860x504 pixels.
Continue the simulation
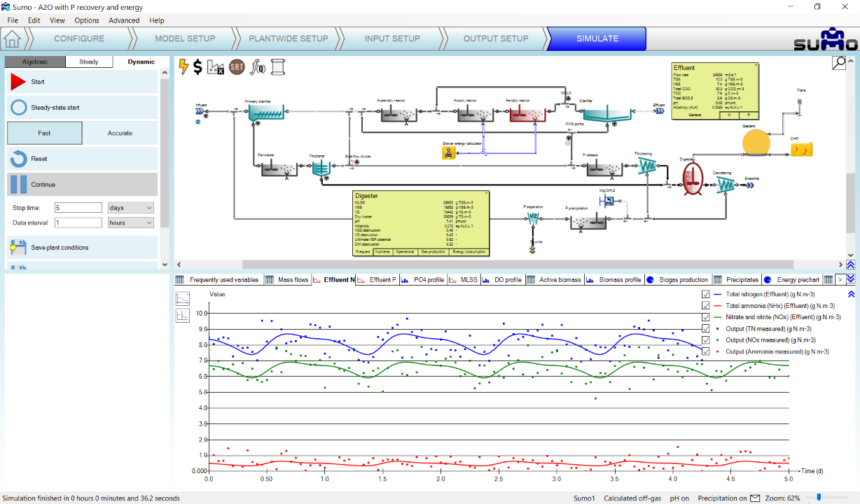[82, 185]
